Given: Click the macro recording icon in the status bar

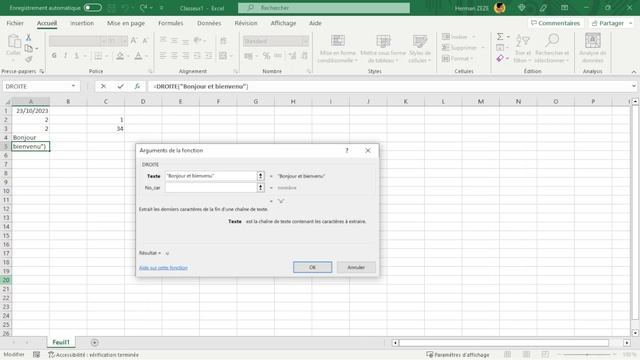Looking at the screenshot, I should (x=36, y=355).
